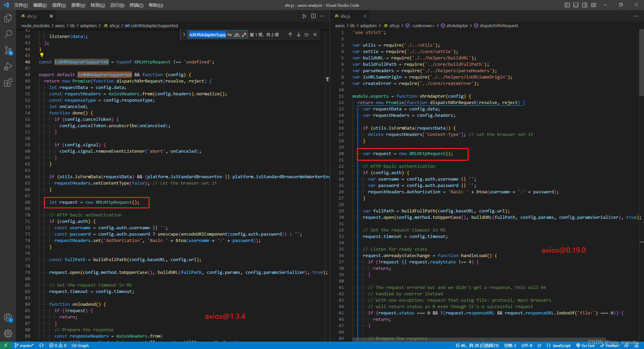Image resolution: width=644 pixels, height=349 pixels.
Task: Toggle Match Whole Word in find widget
Action: (237, 35)
